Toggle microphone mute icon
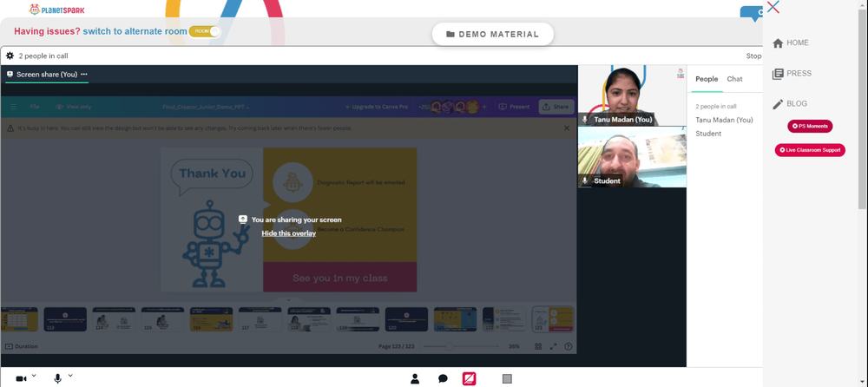Screen dimensions: 868x387 [x=57, y=378]
